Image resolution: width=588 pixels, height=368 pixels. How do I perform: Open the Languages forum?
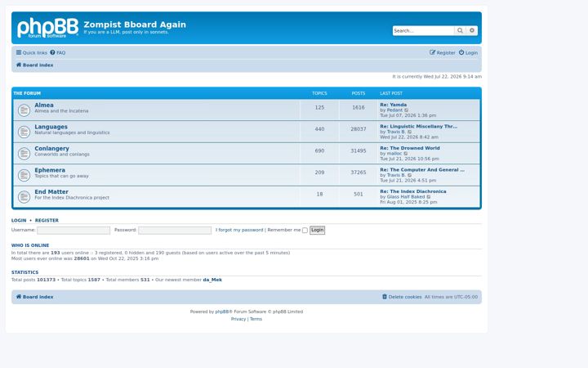(x=51, y=127)
